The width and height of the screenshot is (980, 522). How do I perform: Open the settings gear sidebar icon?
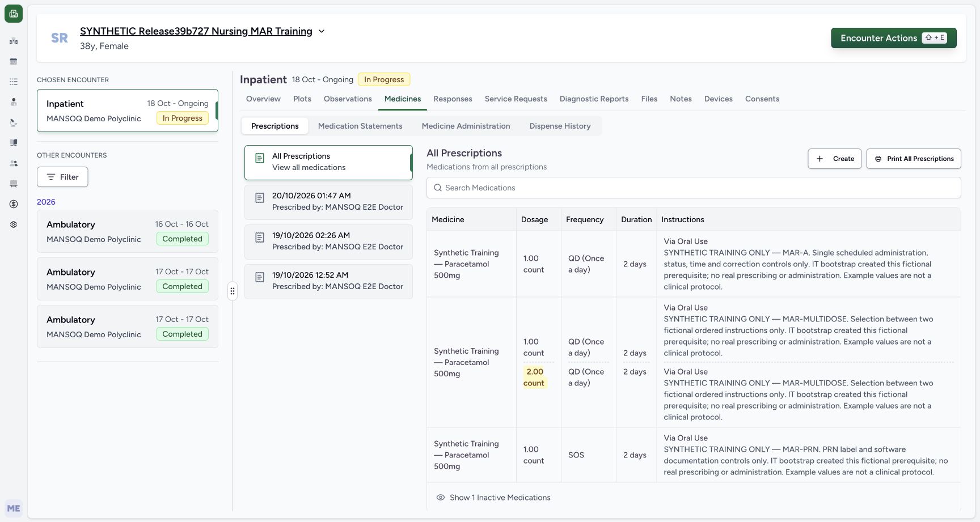(14, 224)
